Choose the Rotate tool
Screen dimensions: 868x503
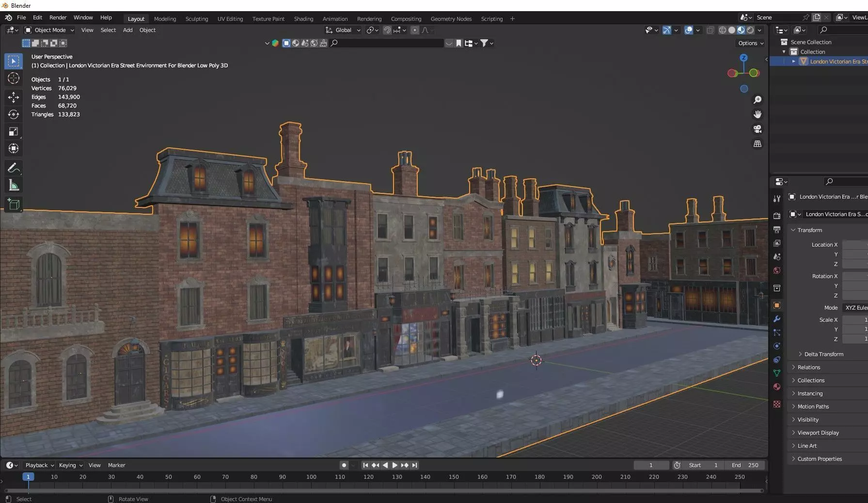14,114
